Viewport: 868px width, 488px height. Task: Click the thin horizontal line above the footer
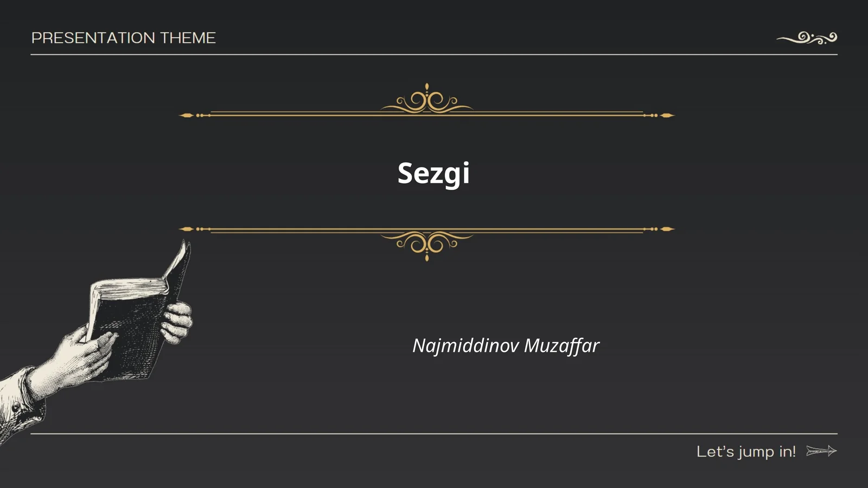click(x=434, y=434)
